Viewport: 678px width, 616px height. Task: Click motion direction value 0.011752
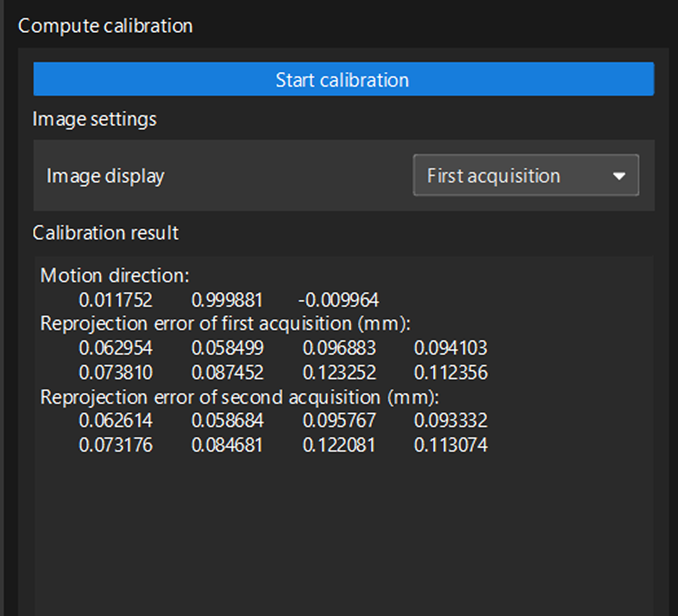[x=115, y=301]
